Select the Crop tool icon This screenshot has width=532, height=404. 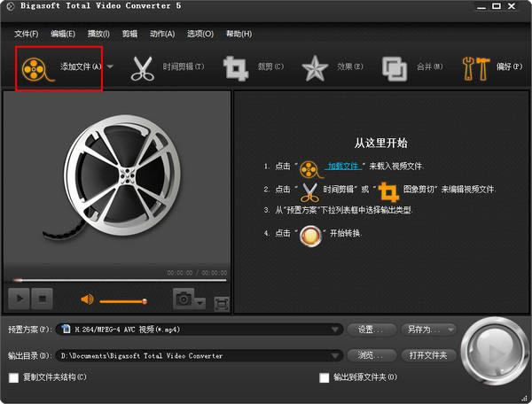(x=236, y=68)
